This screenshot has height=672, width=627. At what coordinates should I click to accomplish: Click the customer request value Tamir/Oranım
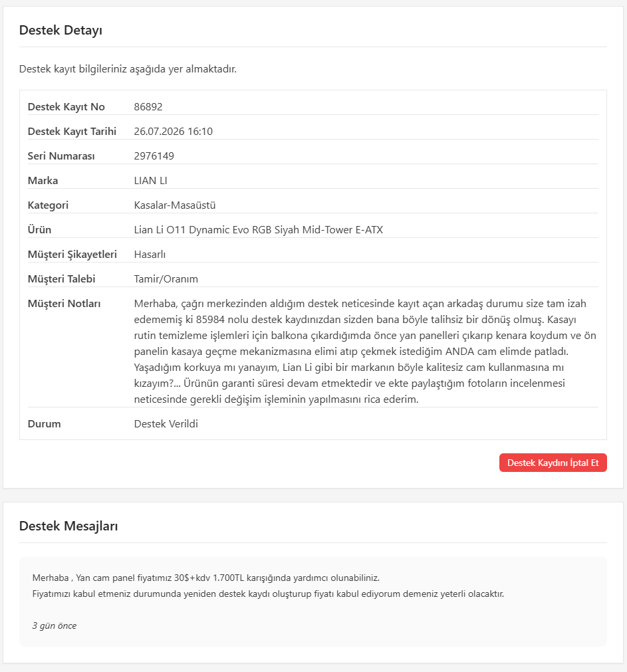[166, 279]
